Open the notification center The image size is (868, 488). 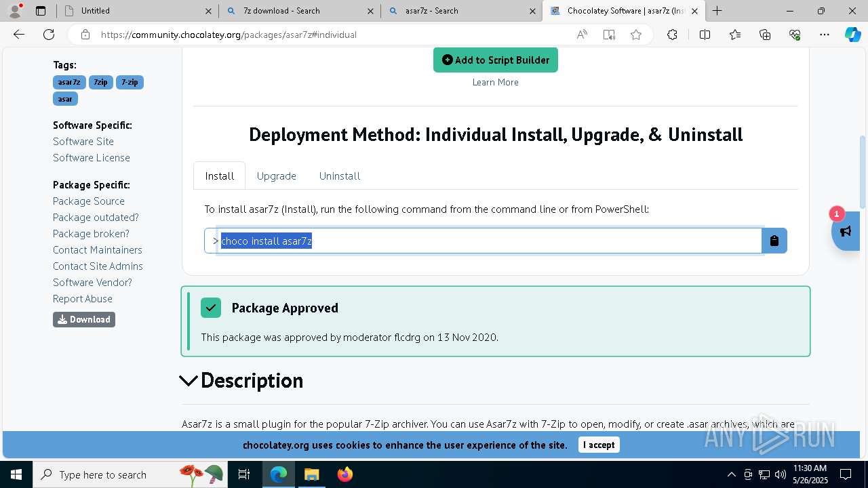point(846,474)
